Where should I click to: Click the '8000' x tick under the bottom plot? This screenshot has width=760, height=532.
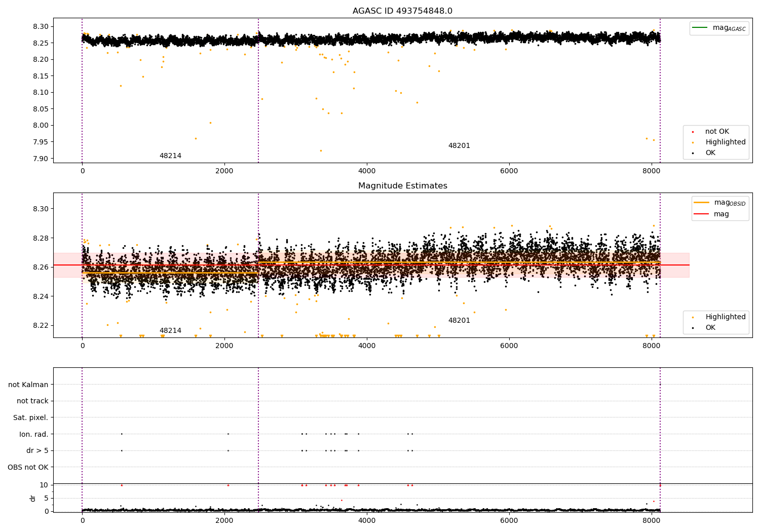pyautogui.click(x=652, y=521)
